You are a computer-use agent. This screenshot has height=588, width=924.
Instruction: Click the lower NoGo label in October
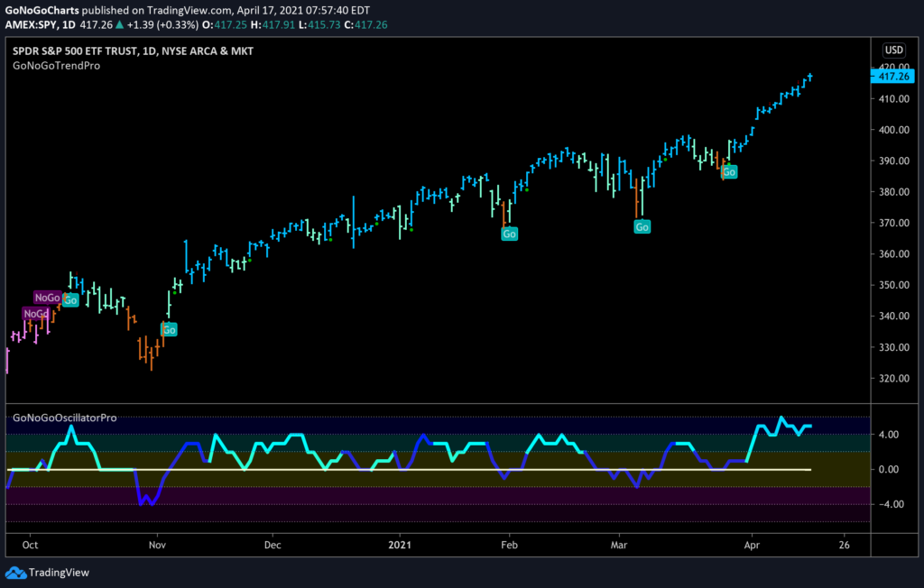point(35,314)
